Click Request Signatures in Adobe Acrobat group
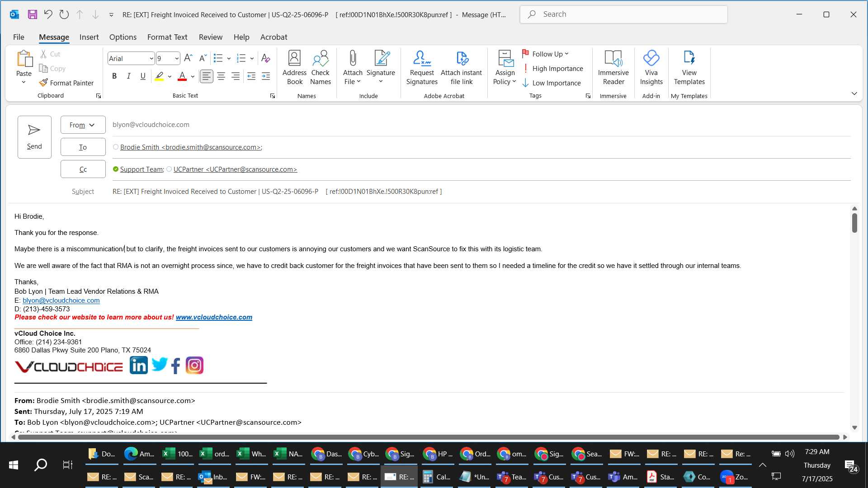 (422, 67)
